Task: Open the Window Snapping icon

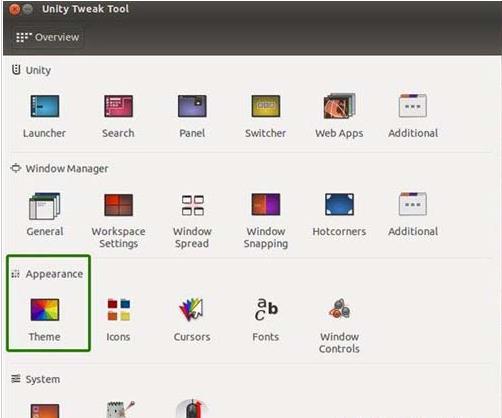Action: click(x=266, y=204)
